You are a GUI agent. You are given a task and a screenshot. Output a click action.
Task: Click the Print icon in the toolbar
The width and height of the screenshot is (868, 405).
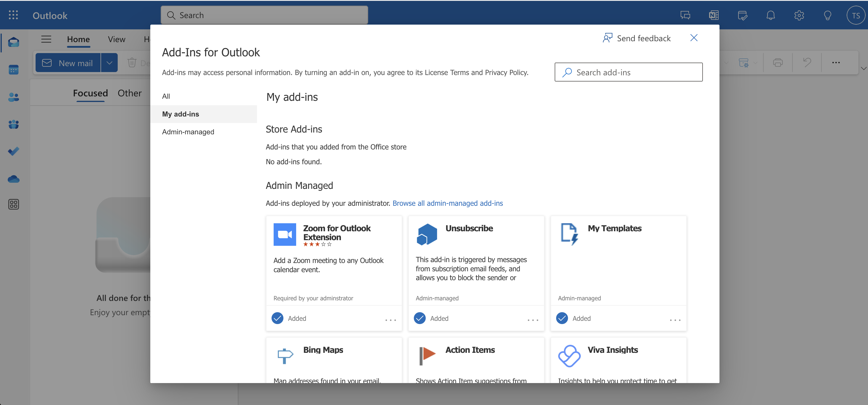pos(778,62)
